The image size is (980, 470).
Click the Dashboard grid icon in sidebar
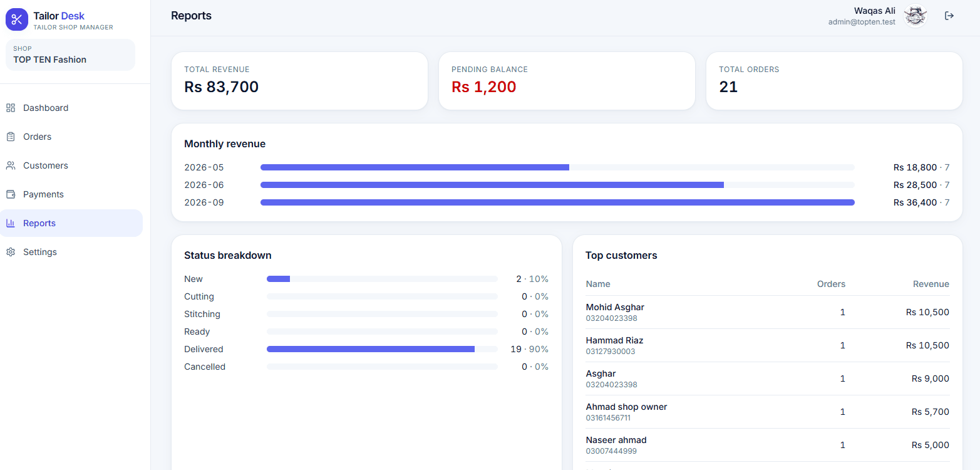coord(11,108)
